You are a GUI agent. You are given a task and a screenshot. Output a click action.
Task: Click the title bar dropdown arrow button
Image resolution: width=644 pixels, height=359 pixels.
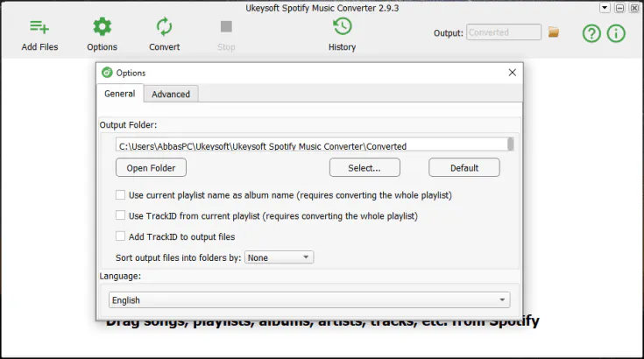tap(605, 8)
